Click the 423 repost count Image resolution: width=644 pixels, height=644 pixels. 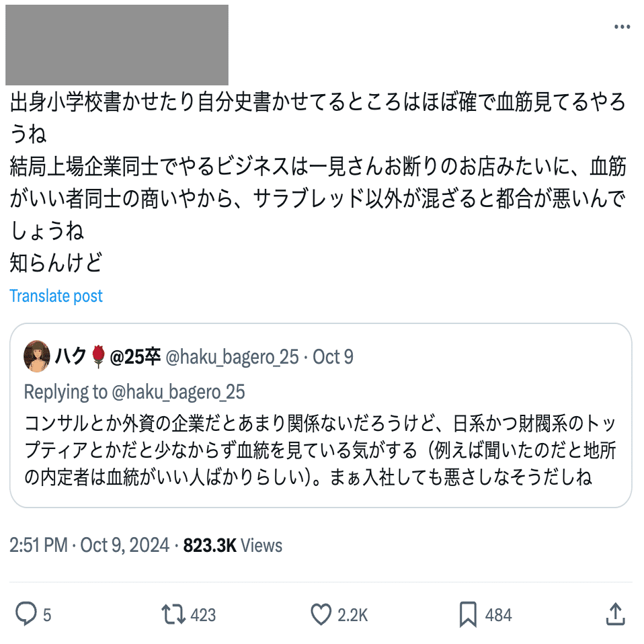pyautogui.click(x=203, y=614)
